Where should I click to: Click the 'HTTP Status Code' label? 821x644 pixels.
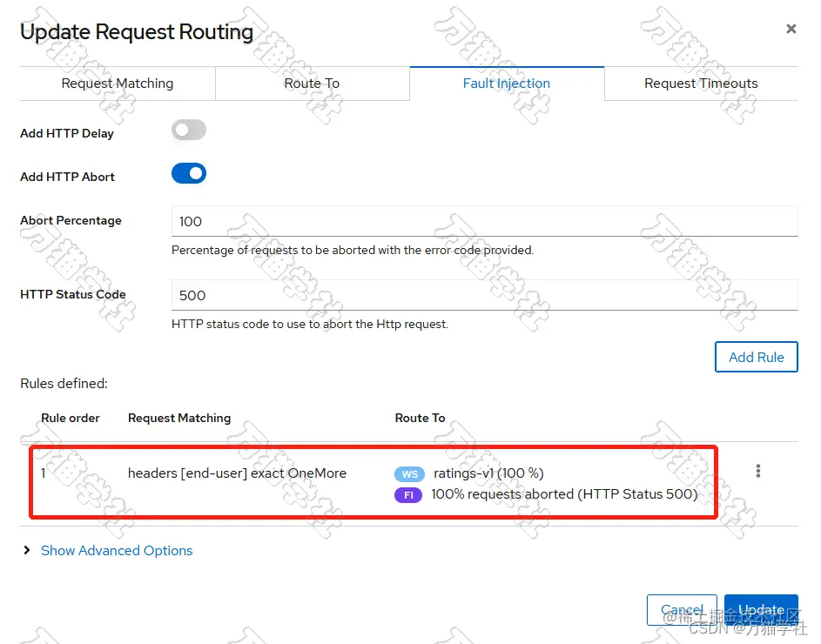(x=73, y=294)
